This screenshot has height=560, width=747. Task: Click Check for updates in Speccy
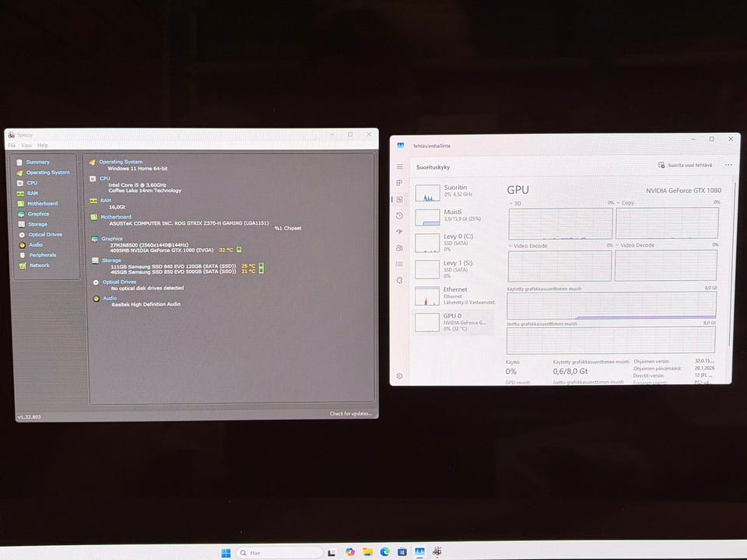(x=351, y=413)
